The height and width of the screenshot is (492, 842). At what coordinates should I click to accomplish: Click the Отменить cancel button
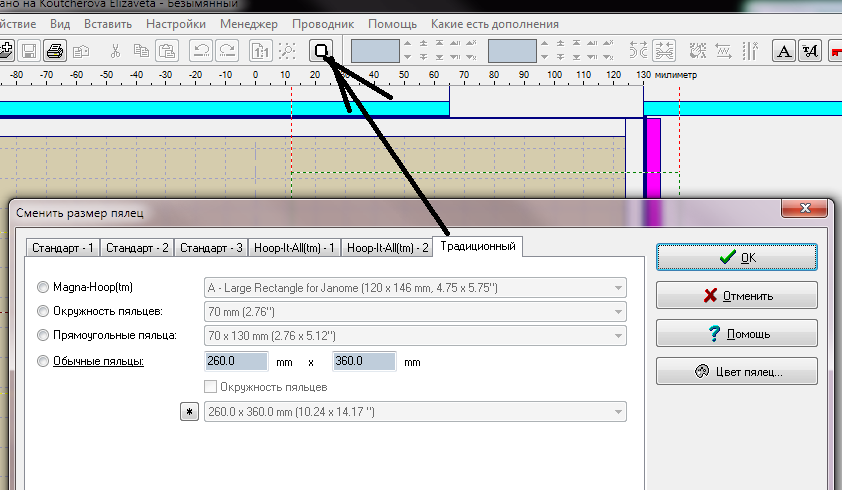click(736, 295)
